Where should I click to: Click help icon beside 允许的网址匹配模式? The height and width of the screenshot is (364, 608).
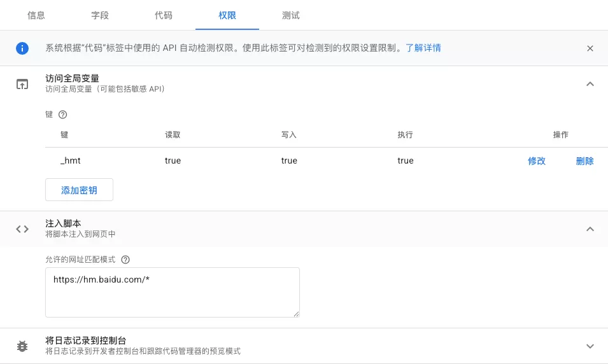coord(125,260)
